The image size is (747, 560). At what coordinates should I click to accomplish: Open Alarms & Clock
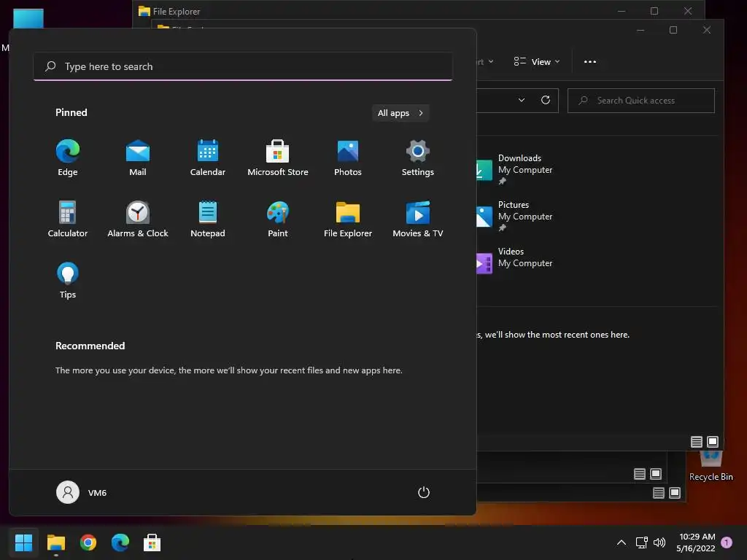(x=138, y=219)
